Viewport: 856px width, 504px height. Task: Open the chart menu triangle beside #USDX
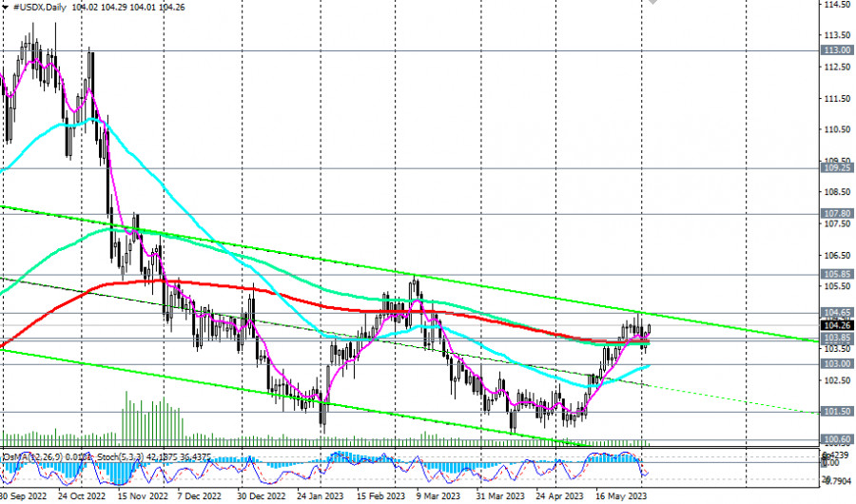coord(6,7)
